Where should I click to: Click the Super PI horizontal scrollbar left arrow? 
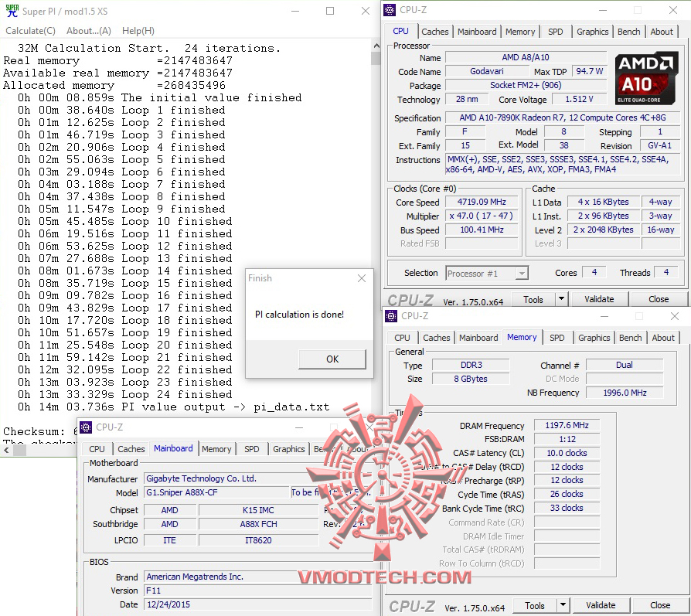pos(6,451)
